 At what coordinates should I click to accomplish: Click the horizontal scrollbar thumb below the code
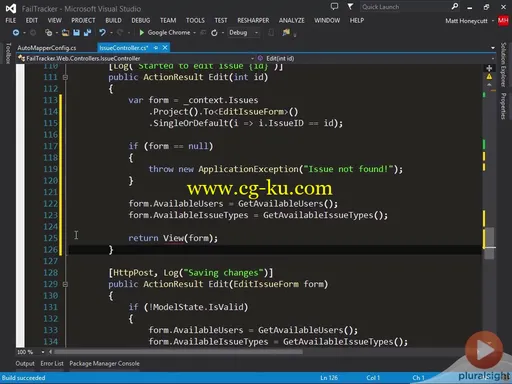coord(178,352)
